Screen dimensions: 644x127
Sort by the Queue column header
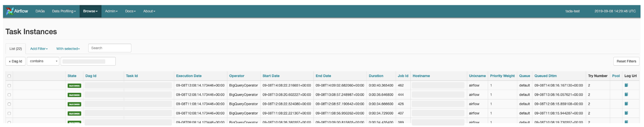[524, 76]
